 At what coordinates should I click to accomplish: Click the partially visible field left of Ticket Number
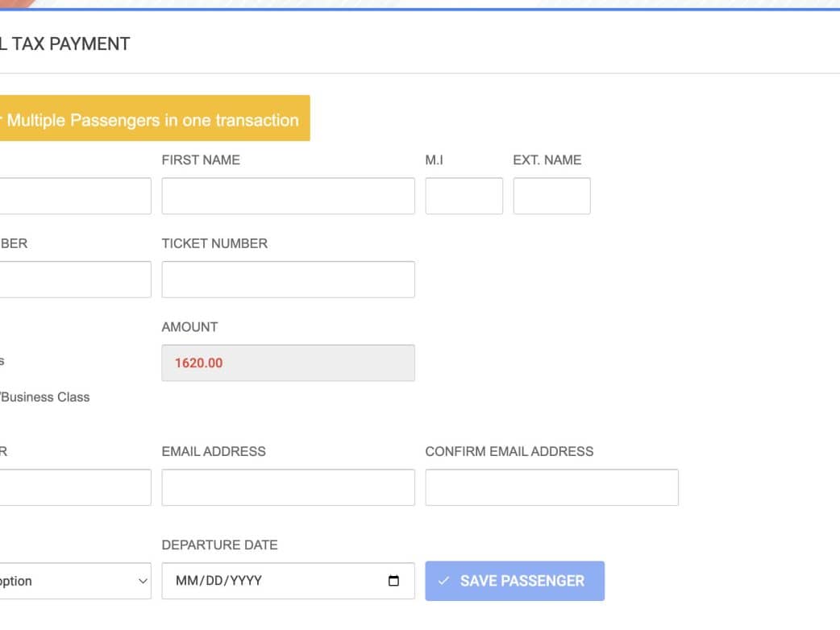pos(75,280)
